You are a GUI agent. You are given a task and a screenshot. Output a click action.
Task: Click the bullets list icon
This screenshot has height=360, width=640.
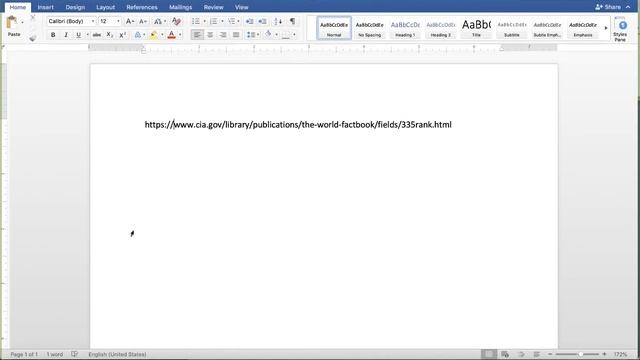click(x=196, y=21)
